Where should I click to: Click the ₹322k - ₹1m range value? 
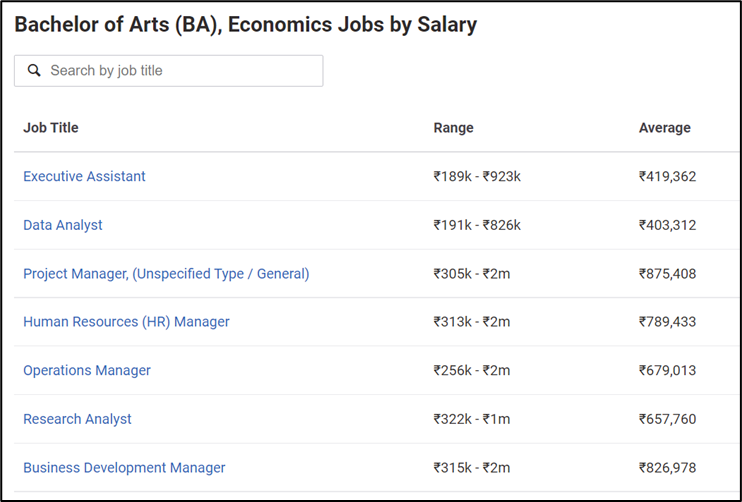[472, 419]
